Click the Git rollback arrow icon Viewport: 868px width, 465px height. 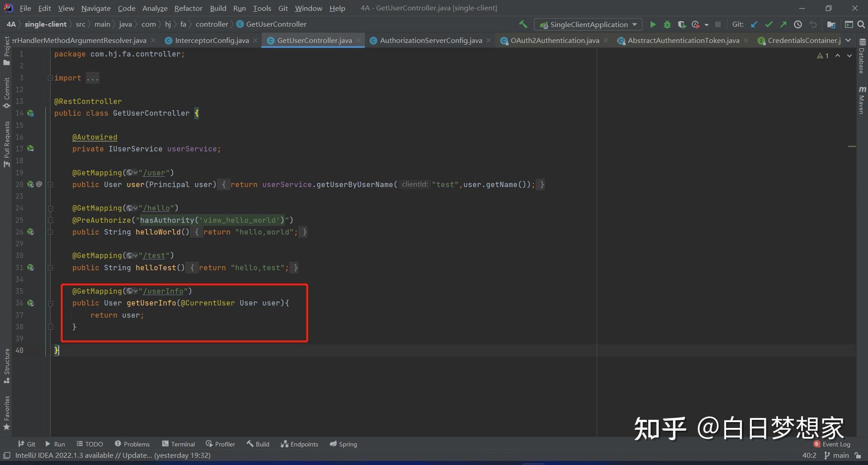click(813, 24)
